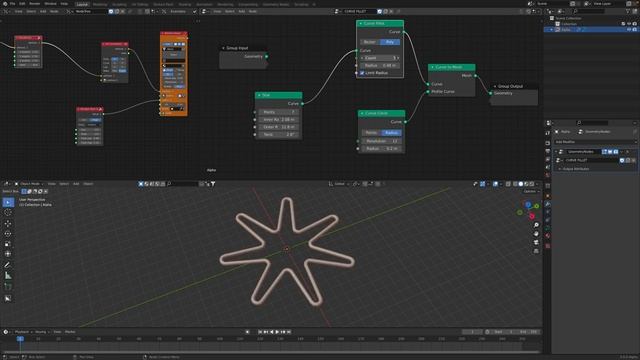
Task: Open the Object Data green properties tab
Action: coord(548,228)
